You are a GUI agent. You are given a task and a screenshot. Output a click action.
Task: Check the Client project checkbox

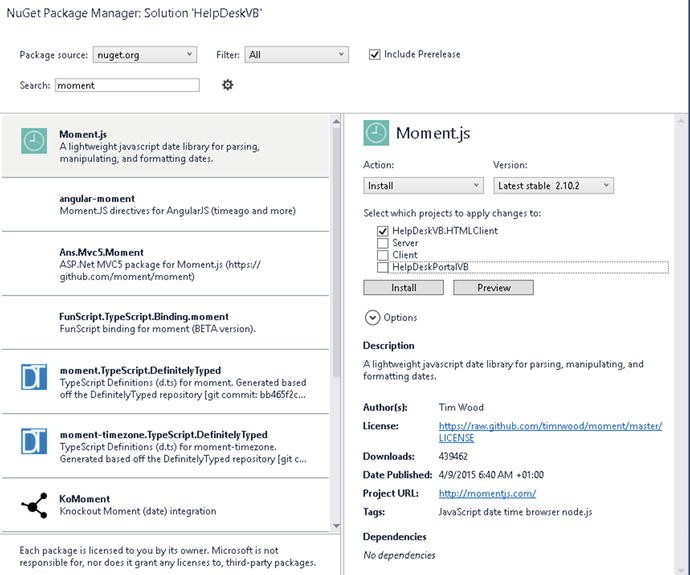click(x=382, y=255)
